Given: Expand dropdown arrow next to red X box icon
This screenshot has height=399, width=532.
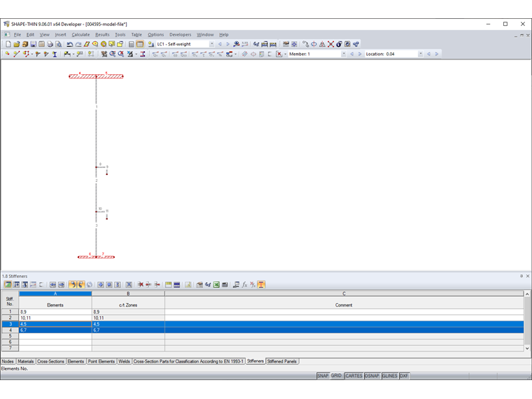Looking at the screenshot, I should coord(285,54).
